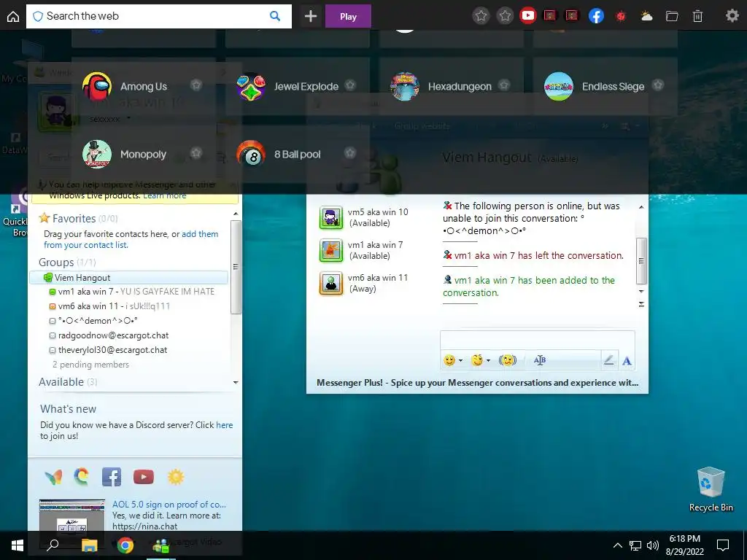This screenshot has height=560, width=747.
Task: Open the Recycle Bin on the desktop
Action: (711, 489)
